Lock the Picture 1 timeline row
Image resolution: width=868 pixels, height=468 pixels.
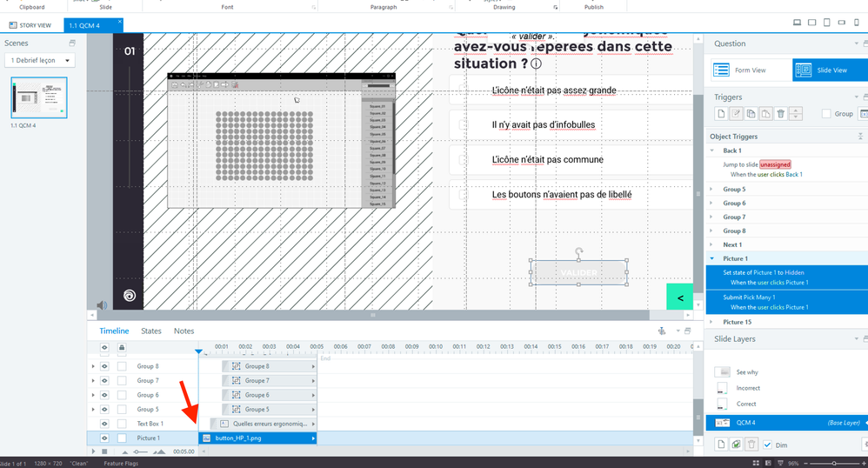click(122, 438)
